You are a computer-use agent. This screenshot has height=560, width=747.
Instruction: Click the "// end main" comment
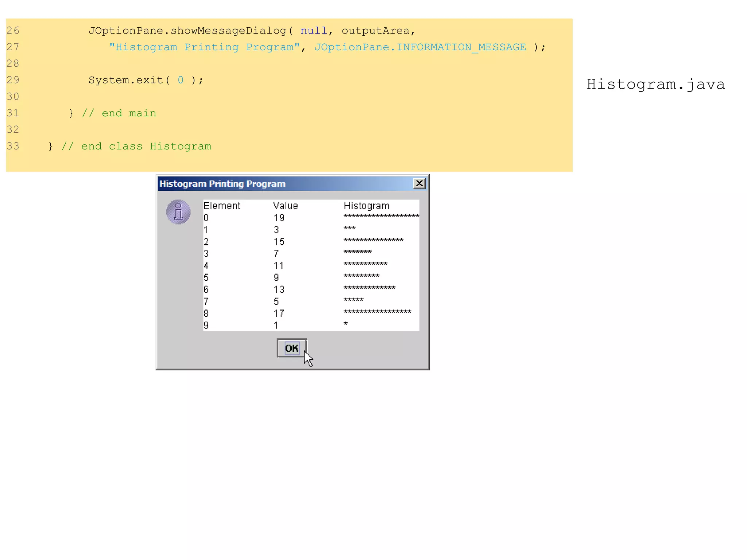[119, 113]
